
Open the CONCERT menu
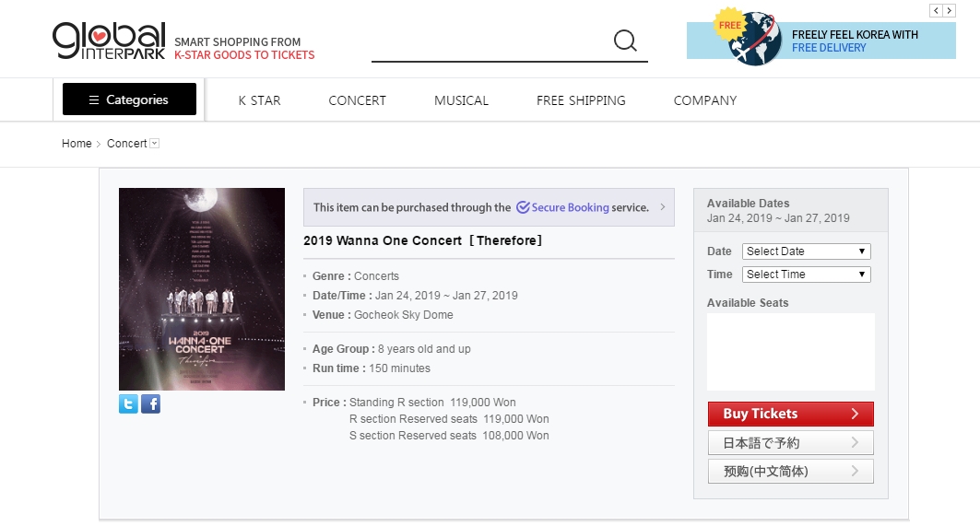tap(358, 100)
